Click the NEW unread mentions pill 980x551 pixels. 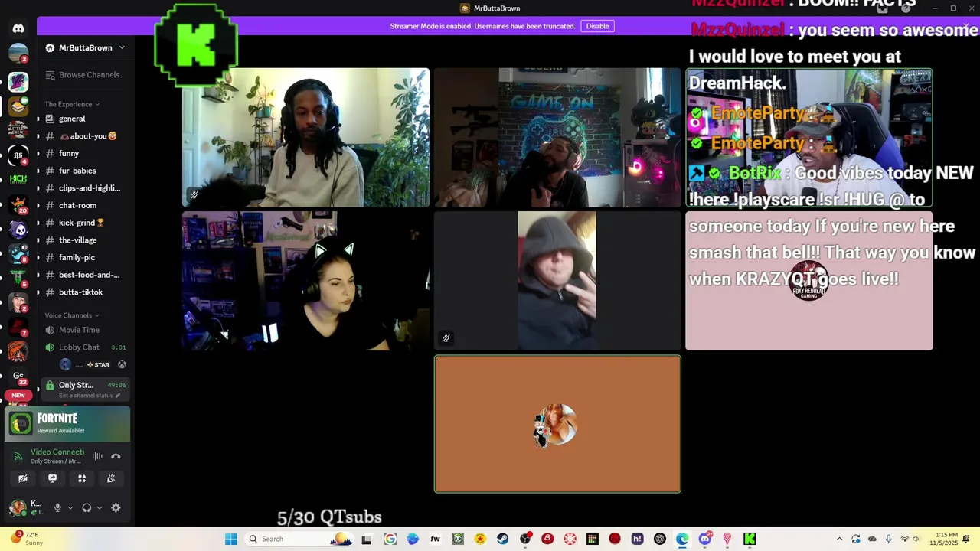(x=18, y=396)
